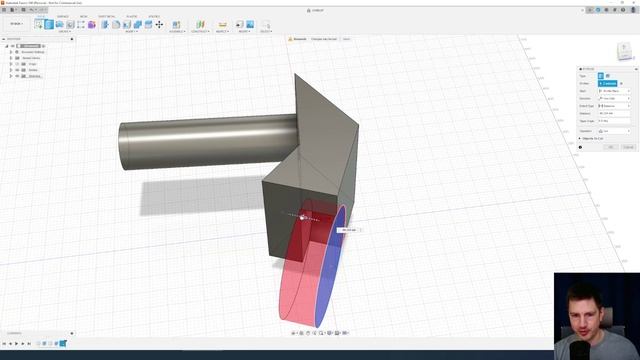Open the File menu icon

click(13, 10)
